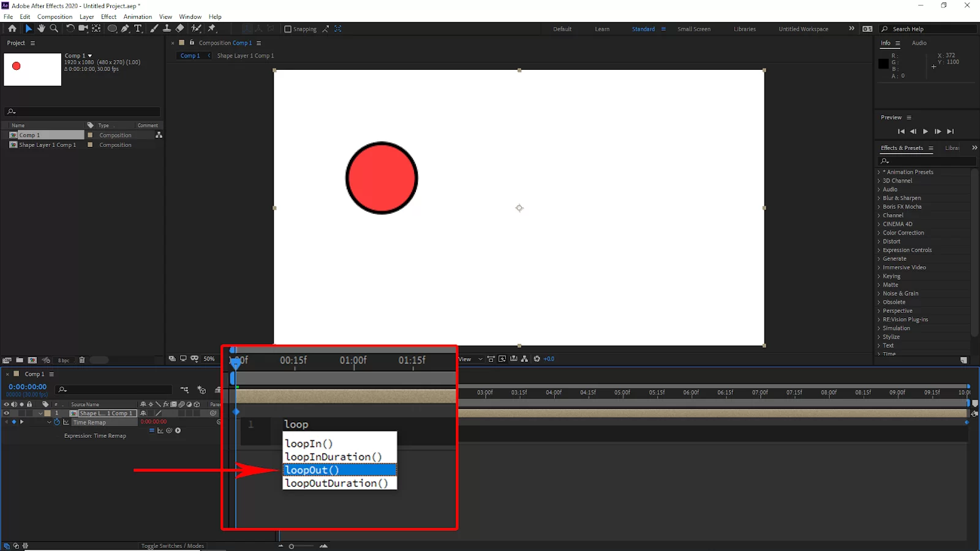This screenshot has height=551, width=980.
Task: Create a new folder in Project panel
Action: [x=20, y=360]
